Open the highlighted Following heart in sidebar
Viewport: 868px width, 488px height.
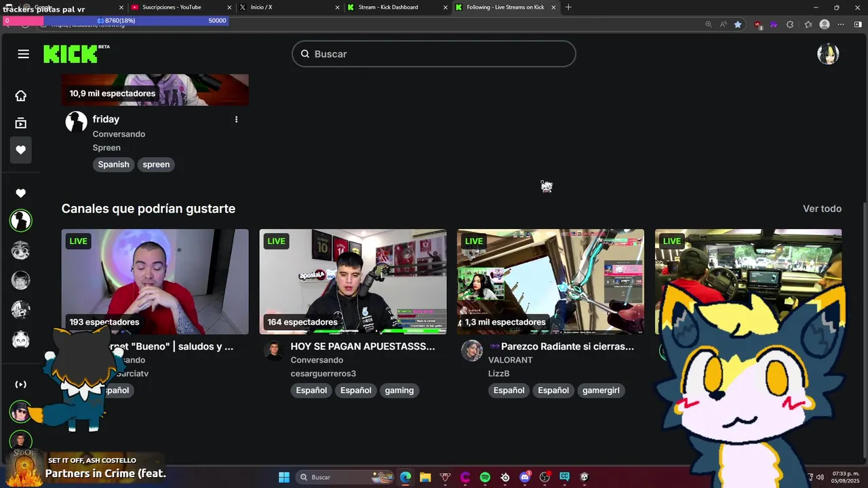point(21,150)
